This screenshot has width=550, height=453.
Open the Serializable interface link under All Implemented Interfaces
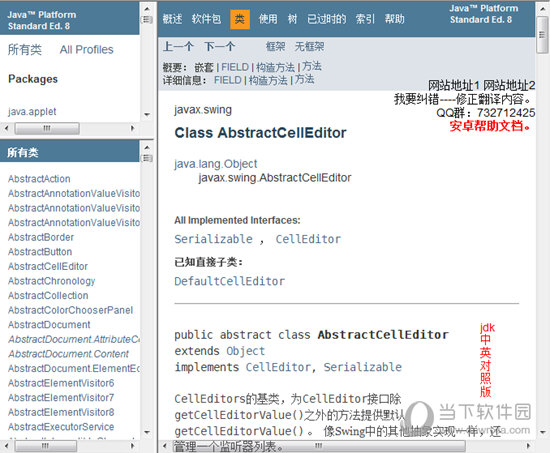(214, 239)
